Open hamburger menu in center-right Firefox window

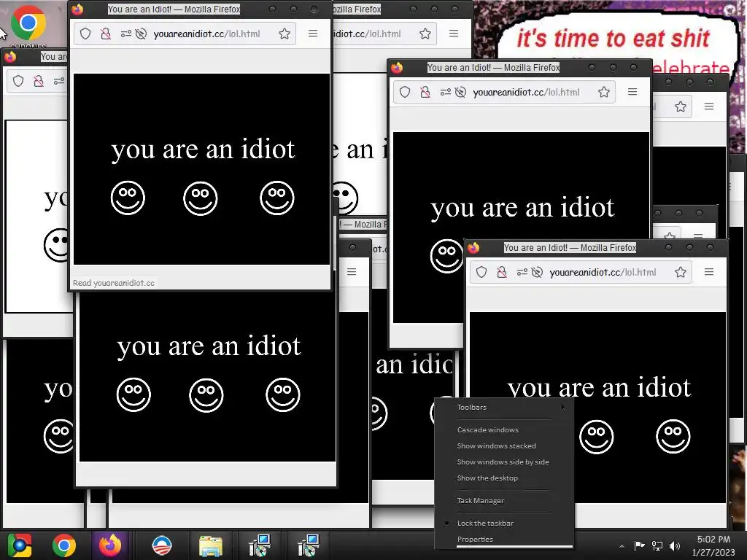632,91
